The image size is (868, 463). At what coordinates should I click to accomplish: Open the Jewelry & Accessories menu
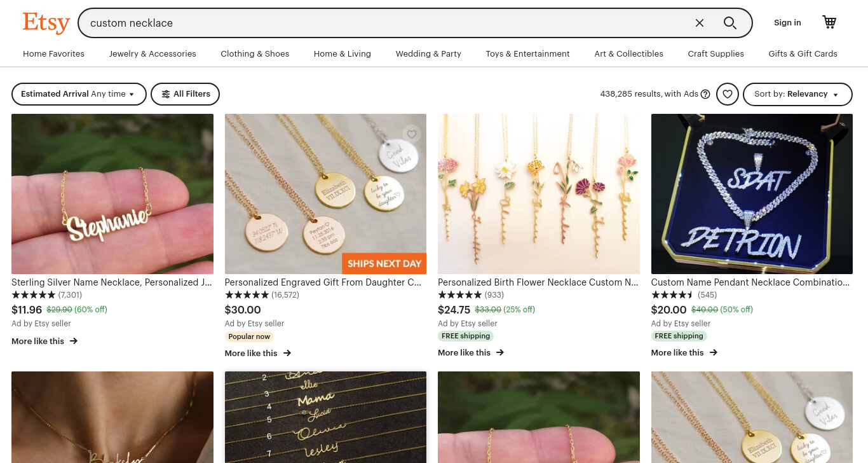153,54
